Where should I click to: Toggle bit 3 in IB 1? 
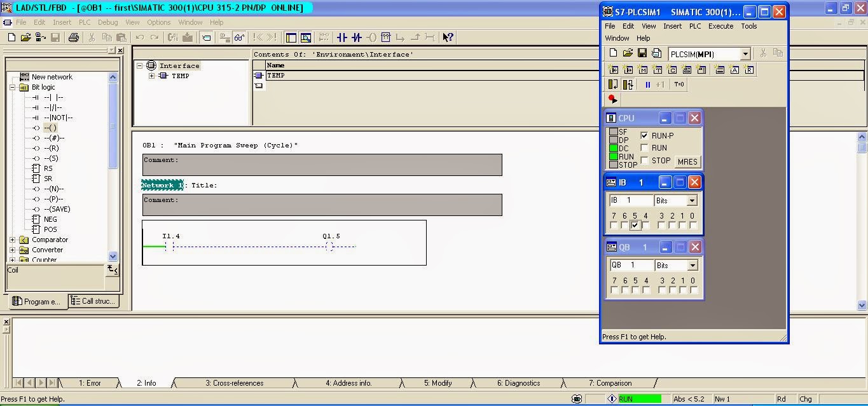click(661, 226)
